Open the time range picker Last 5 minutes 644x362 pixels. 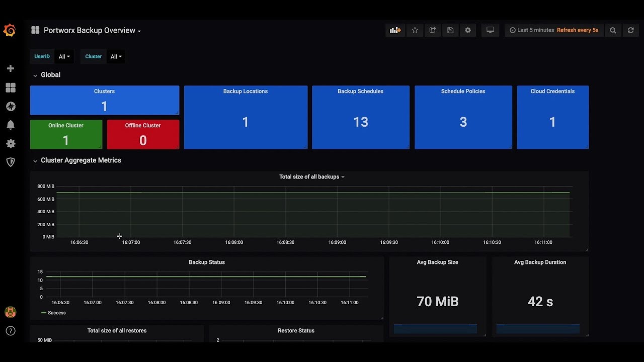(532, 30)
